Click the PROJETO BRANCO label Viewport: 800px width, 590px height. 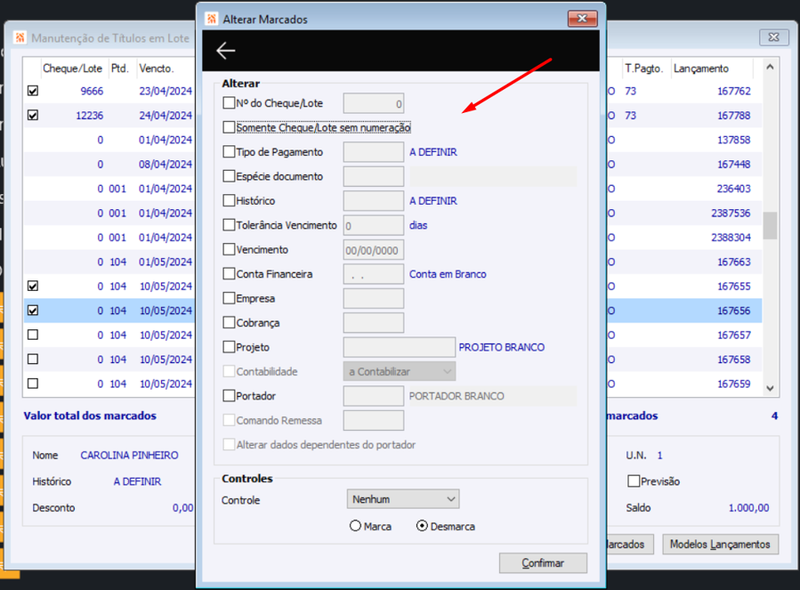[x=502, y=347]
